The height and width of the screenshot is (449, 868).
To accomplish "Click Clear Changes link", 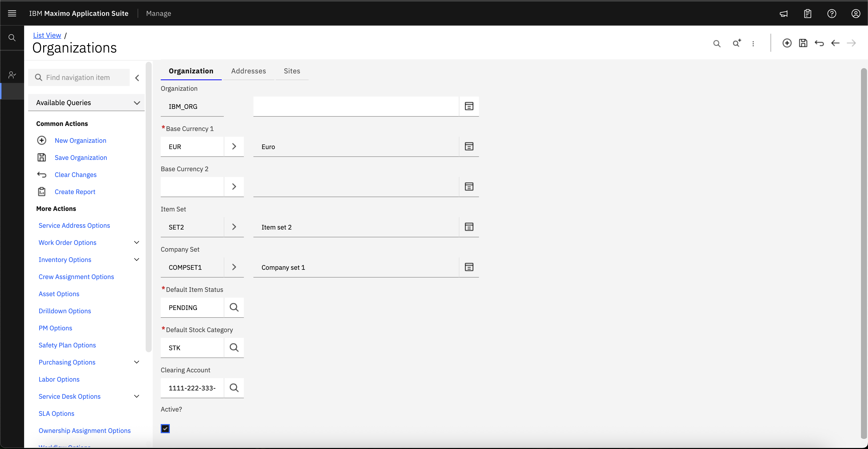I will click(76, 175).
